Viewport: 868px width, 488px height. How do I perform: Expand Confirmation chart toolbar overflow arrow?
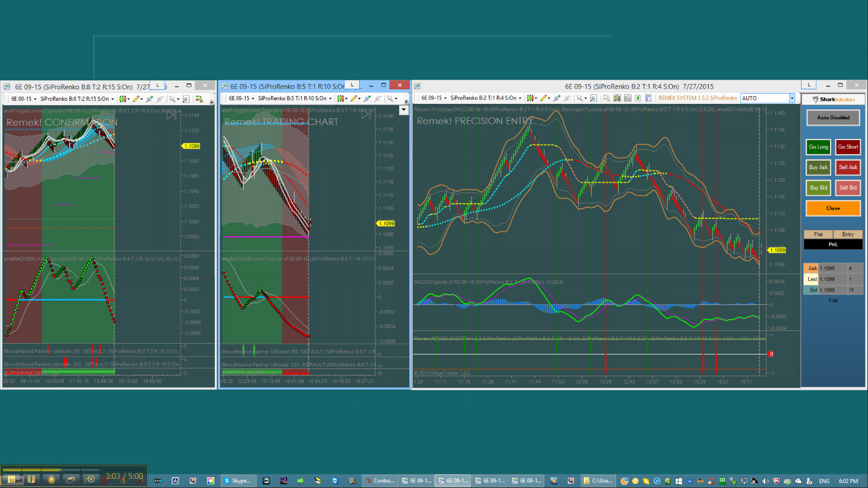[212, 102]
